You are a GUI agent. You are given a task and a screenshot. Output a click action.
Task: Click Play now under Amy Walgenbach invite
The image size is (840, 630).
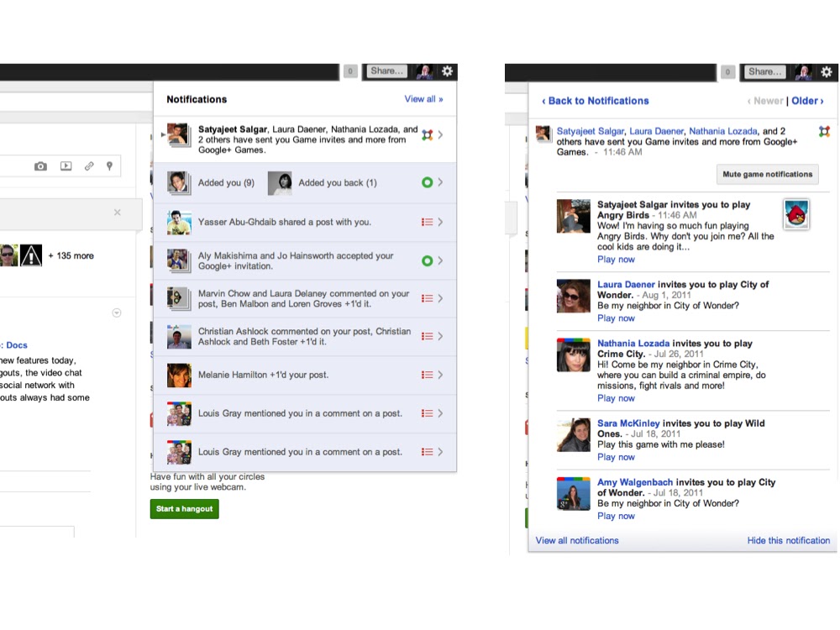coord(616,517)
